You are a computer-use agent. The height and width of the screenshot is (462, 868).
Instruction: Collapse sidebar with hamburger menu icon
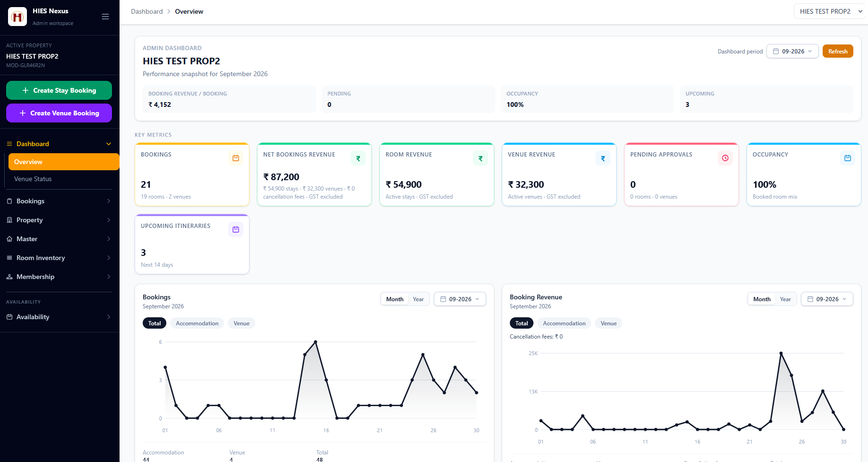[105, 17]
